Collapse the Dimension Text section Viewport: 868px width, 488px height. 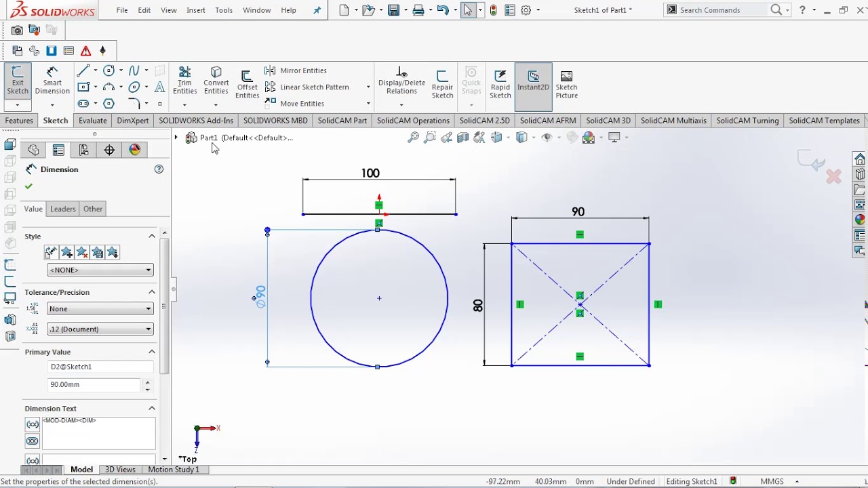(152, 408)
